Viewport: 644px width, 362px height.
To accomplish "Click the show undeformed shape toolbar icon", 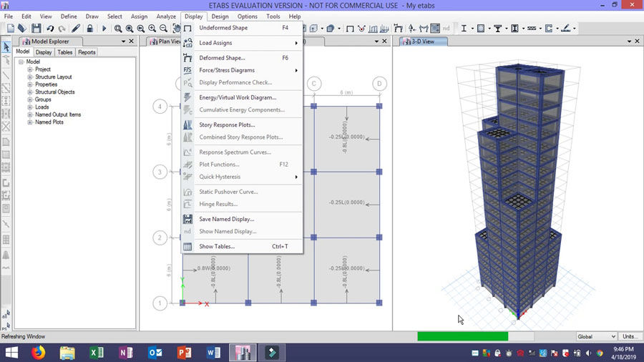I will coord(350,29).
